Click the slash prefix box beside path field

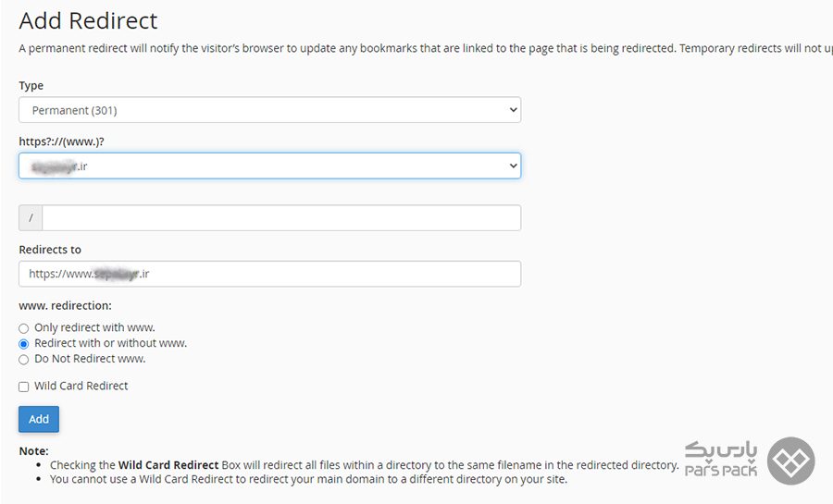point(31,217)
